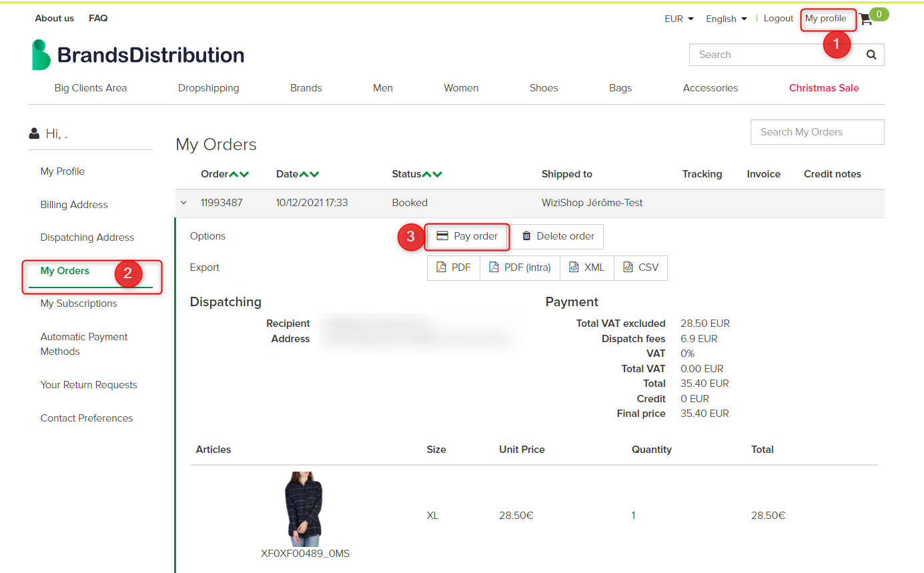
Task: Click article code XF0XF00489_0MS
Action: click(305, 554)
